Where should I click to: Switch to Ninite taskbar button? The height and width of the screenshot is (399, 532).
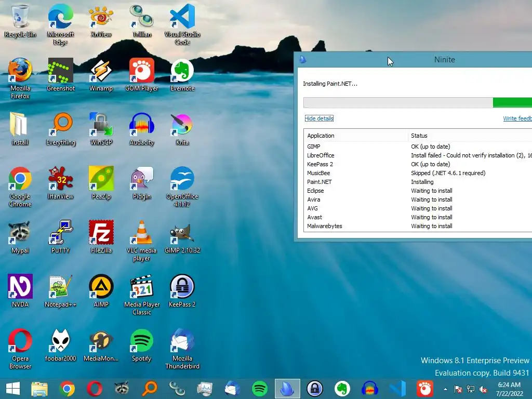(x=287, y=389)
